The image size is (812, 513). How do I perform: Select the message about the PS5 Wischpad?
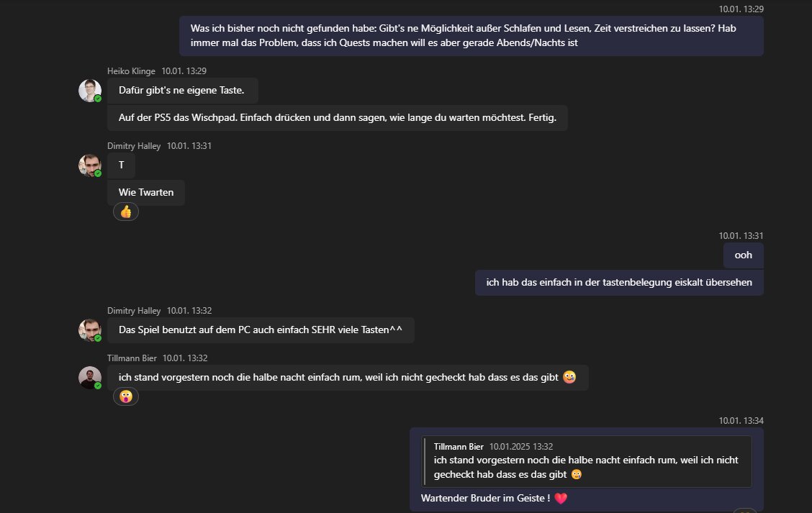pyautogui.click(x=337, y=118)
